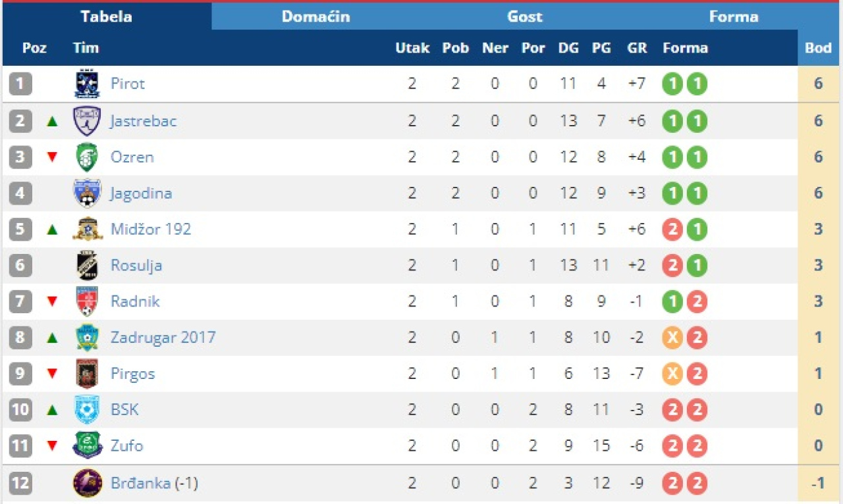
Task: Click the Jagodina team crest
Action: pyautogui.click(x=87, y=193)
